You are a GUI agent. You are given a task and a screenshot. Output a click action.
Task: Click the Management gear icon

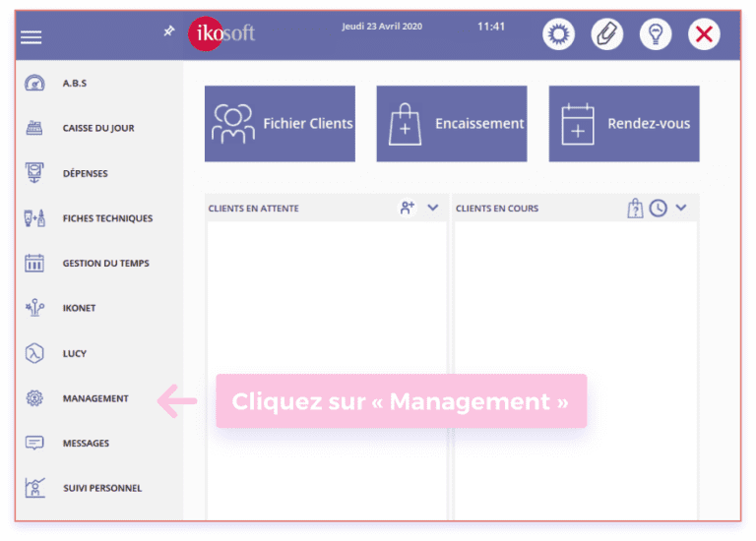[34, 398]
